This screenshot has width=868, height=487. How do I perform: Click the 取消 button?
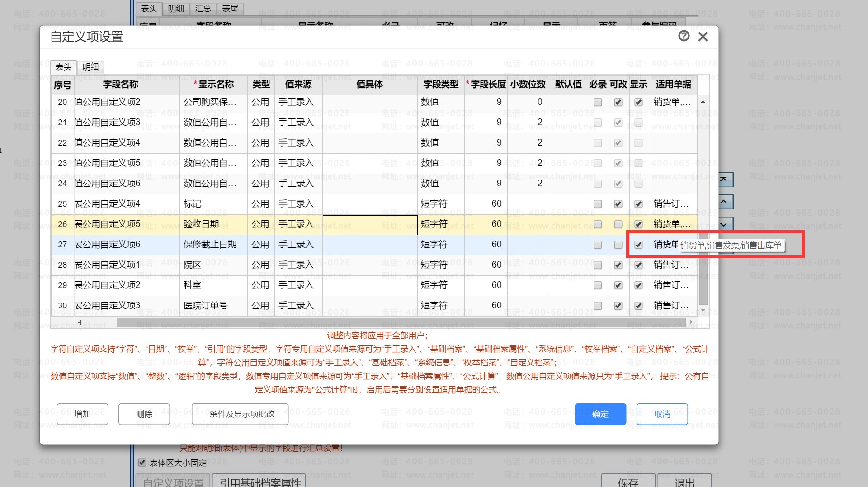(x=662, y=414)
